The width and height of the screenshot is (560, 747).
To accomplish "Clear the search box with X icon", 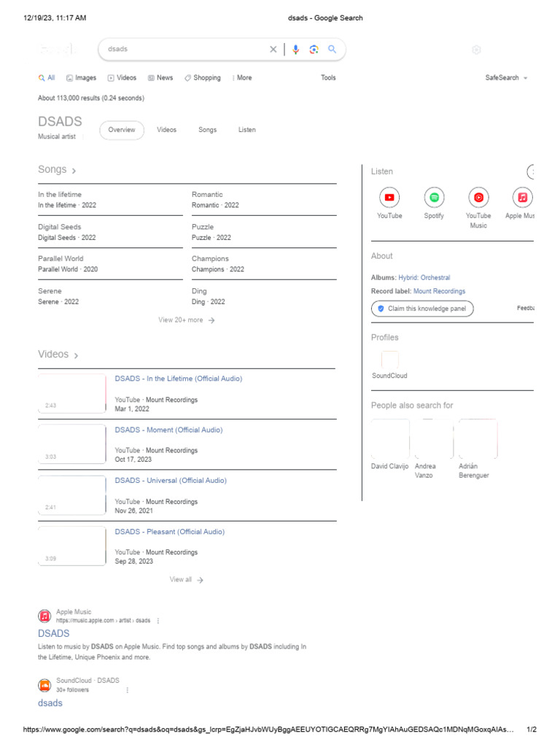I will coord(273,50).
